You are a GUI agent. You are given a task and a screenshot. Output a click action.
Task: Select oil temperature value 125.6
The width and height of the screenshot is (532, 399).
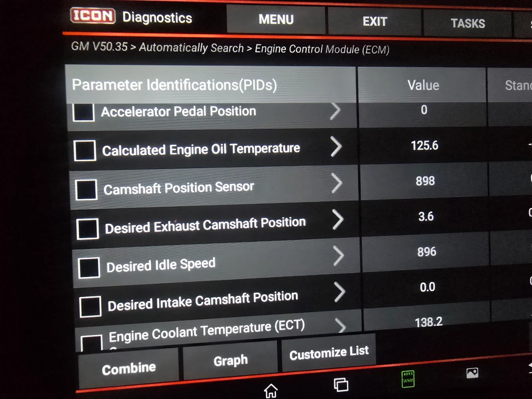424,146
